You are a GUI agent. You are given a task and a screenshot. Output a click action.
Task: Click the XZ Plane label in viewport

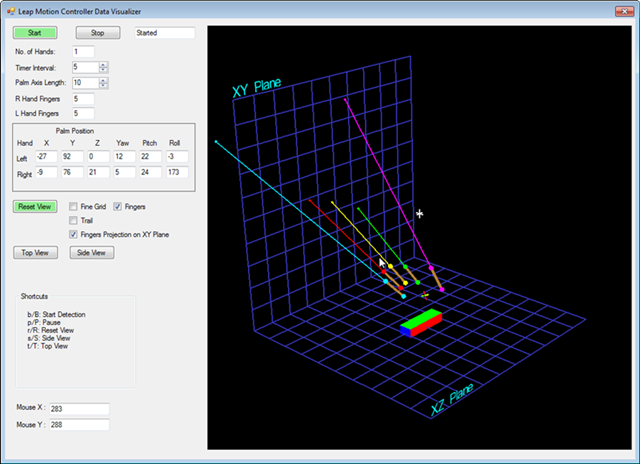point(452,400)
